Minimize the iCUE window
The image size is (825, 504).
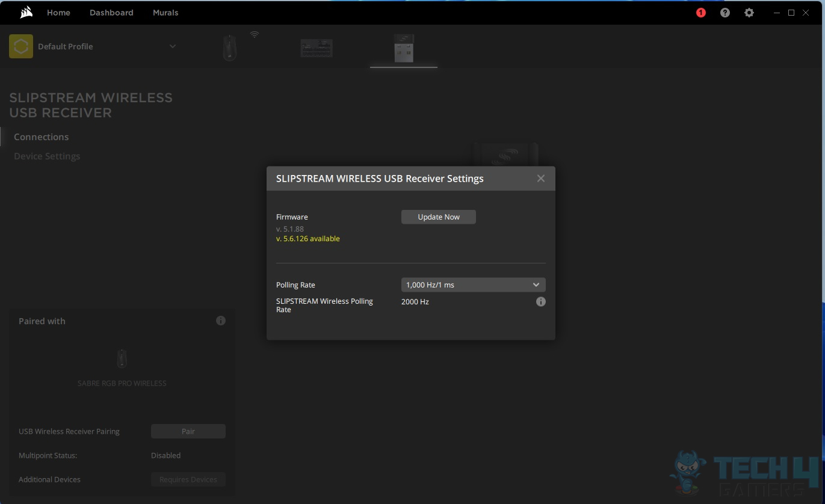coord(777,13)
